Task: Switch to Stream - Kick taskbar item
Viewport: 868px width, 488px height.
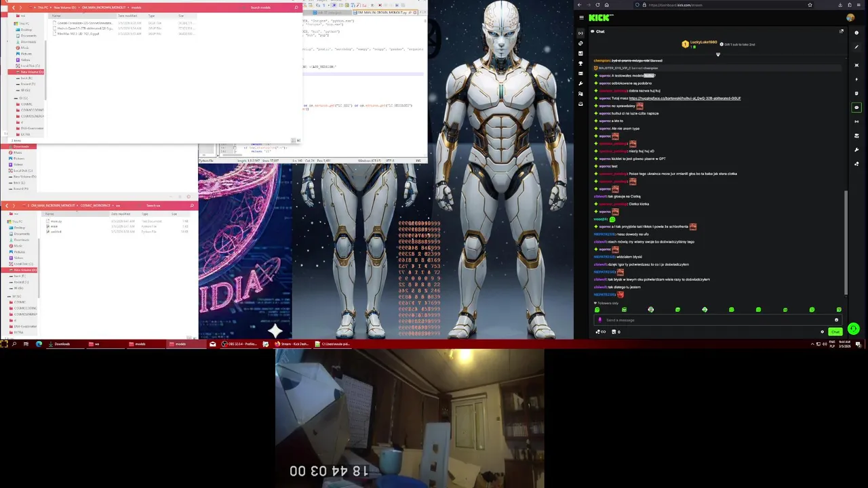Action: click(x=292, y=344)
